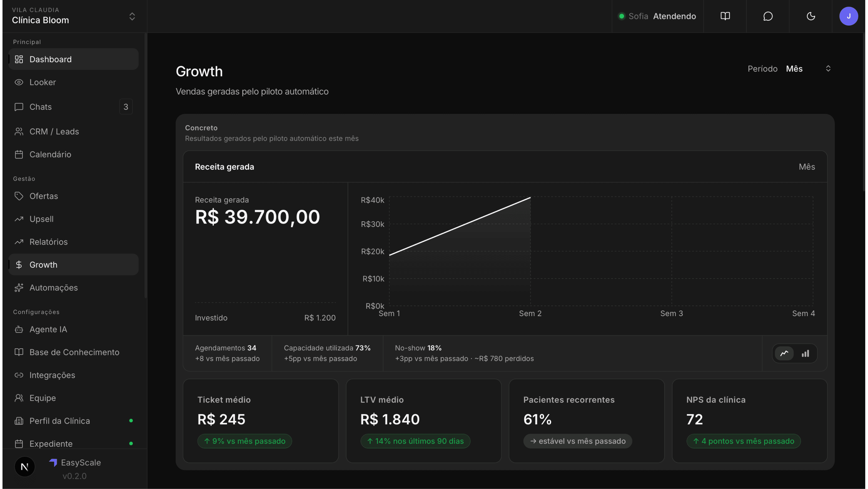868x489 pixels.
Task: Open the chat bubble icon in top header
Action: (768, 16)
